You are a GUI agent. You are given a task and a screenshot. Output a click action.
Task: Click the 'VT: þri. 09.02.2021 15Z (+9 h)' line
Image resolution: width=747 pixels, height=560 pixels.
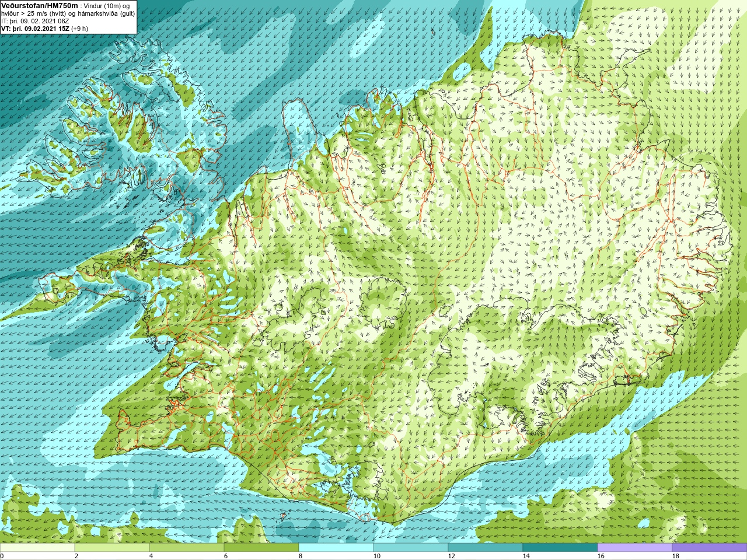[45, 28]
